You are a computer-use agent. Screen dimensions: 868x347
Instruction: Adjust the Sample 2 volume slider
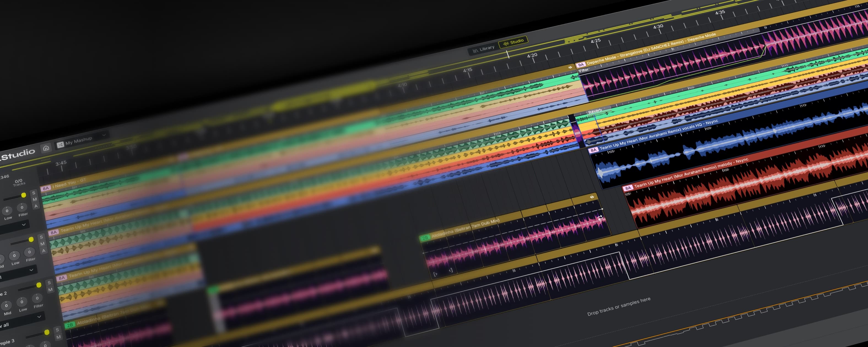(x=30, y=287)
